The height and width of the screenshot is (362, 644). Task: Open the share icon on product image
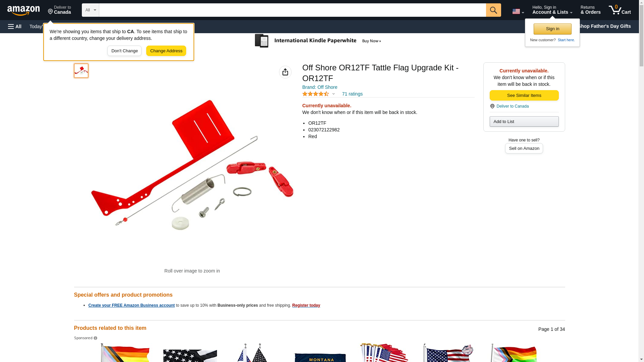(285, 72)
